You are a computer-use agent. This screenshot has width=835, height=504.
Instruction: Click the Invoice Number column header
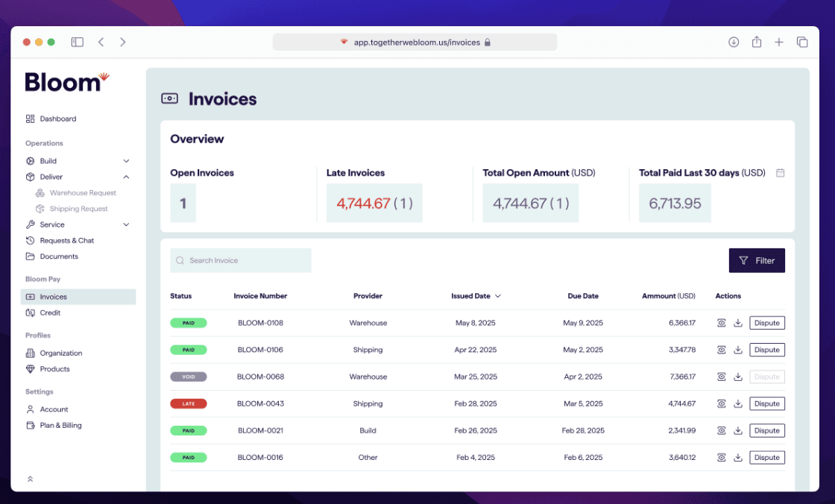(x=260, y=296)
